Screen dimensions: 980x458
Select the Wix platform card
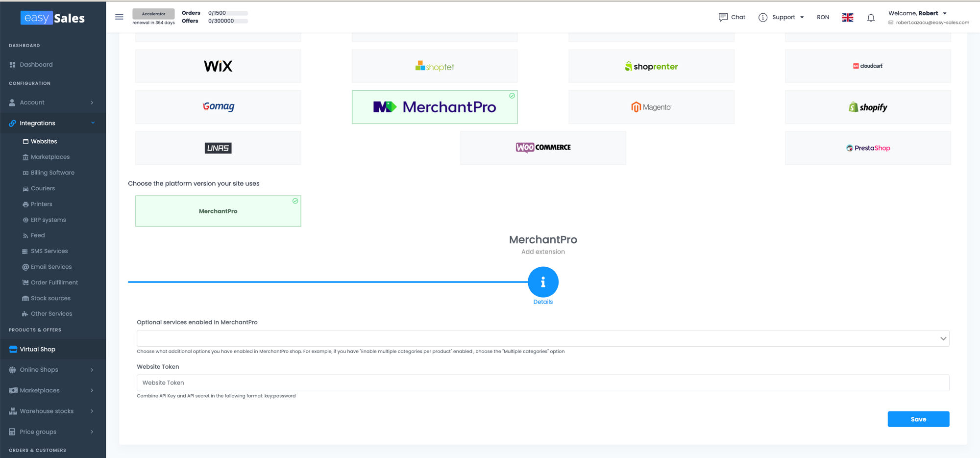click(x=218, y=66)
